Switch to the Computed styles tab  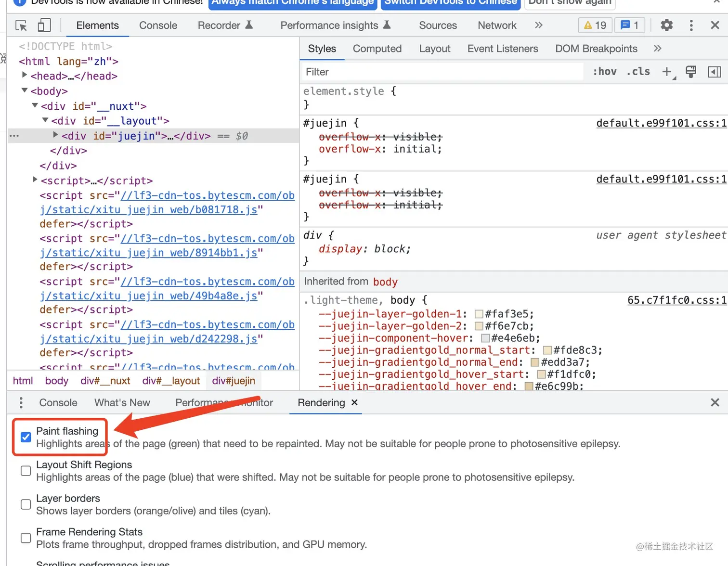(377, 49)
